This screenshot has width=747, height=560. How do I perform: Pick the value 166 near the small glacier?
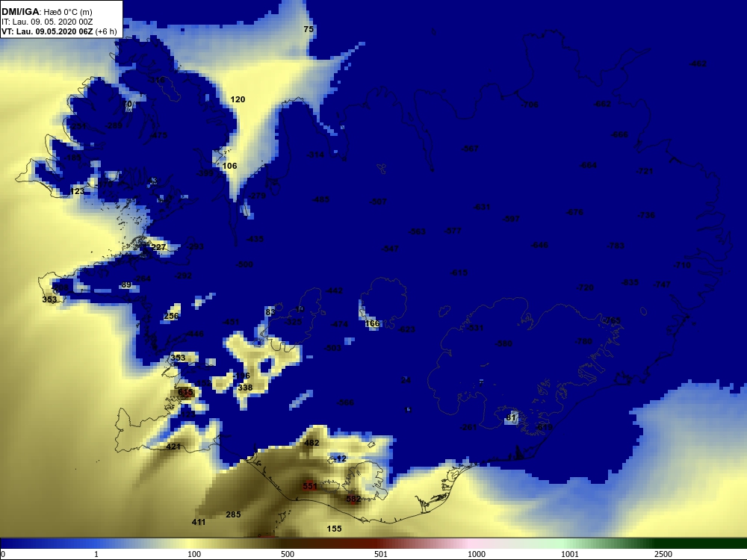pyautogui.click(x=372, y=324)
